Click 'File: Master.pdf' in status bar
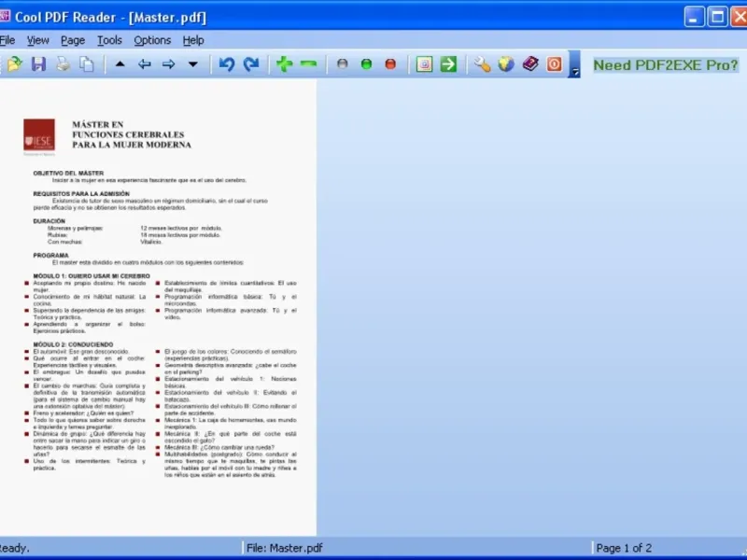The height and width of the screenshot is (560, 747). (x=285, y=548)
